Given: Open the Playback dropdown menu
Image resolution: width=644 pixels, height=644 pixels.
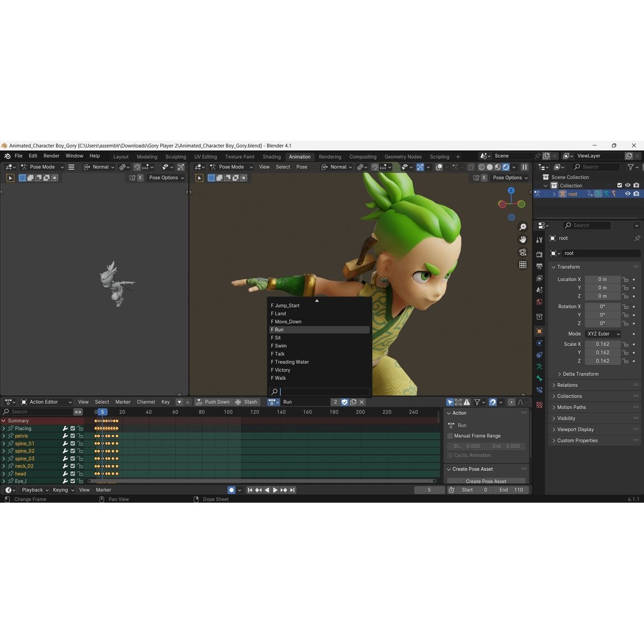Looking at the screenshot, I should tap(35, 490).
